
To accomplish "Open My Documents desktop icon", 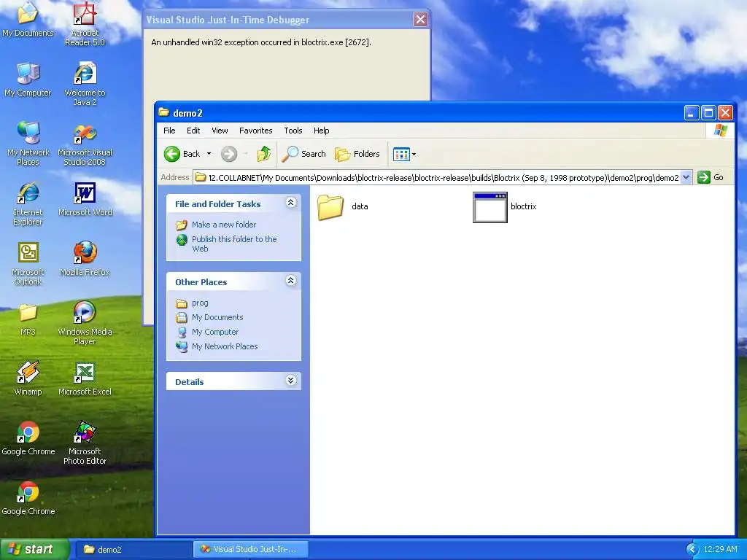I will [28, 19].
